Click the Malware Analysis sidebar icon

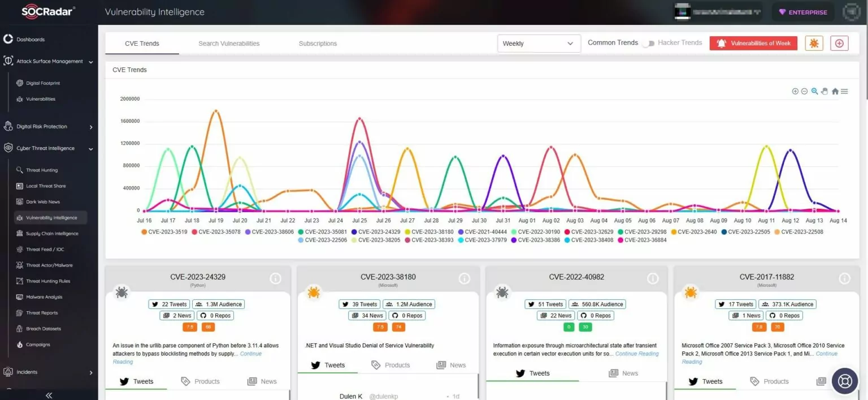coord(19,296)
